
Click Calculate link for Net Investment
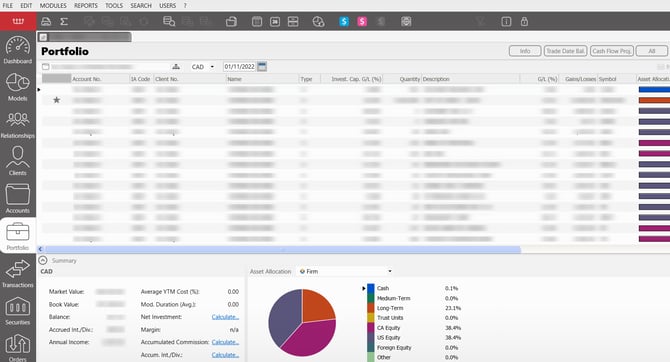[225, 317]
